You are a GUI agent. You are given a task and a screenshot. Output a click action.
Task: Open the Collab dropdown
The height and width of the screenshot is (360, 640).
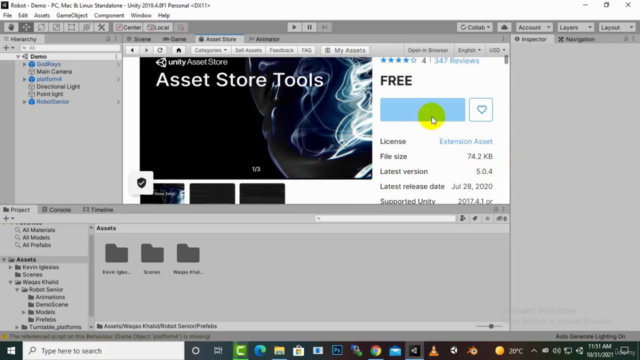coord(475,27)
